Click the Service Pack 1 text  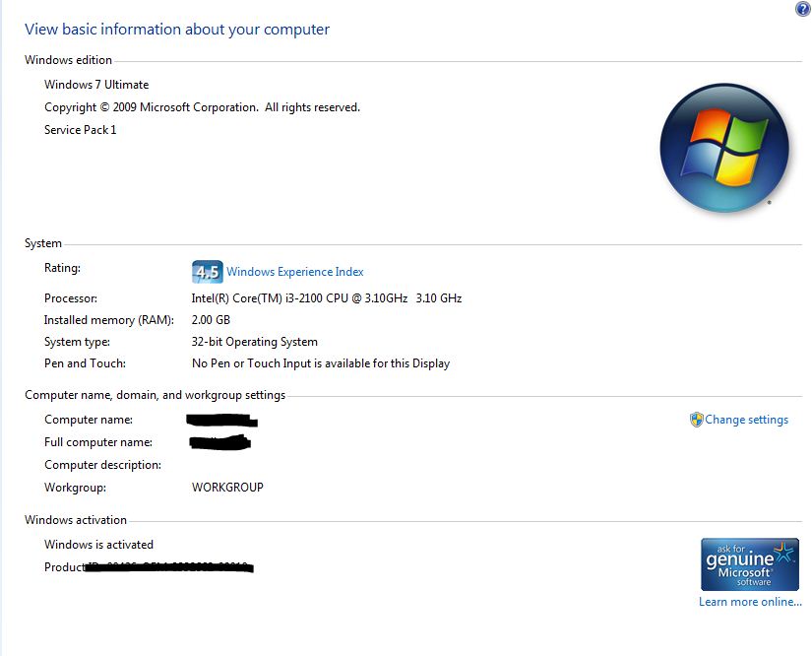81,130
